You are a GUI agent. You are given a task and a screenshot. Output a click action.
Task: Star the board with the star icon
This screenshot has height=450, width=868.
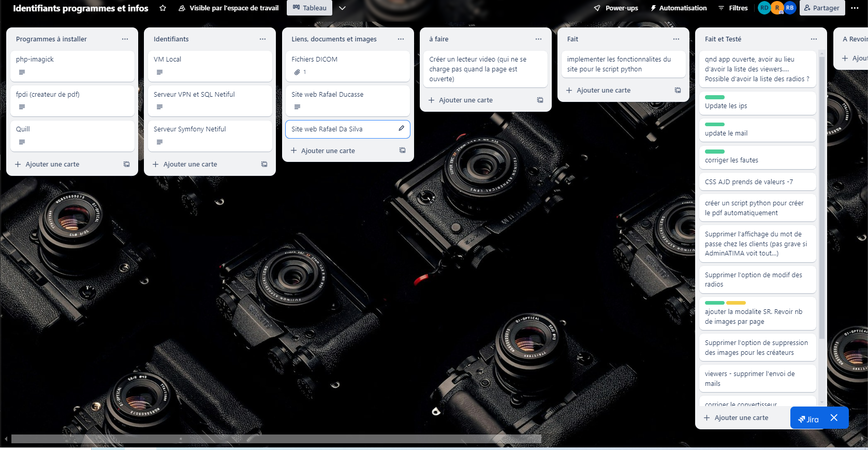coord(163,8)
